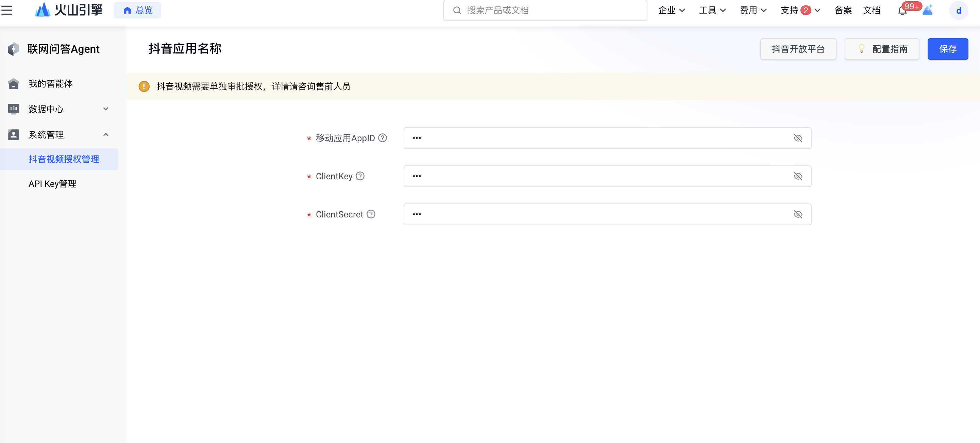The image size is (980, 443).
Task: Show help for ClientKey
Action: (x=360, y=176)
